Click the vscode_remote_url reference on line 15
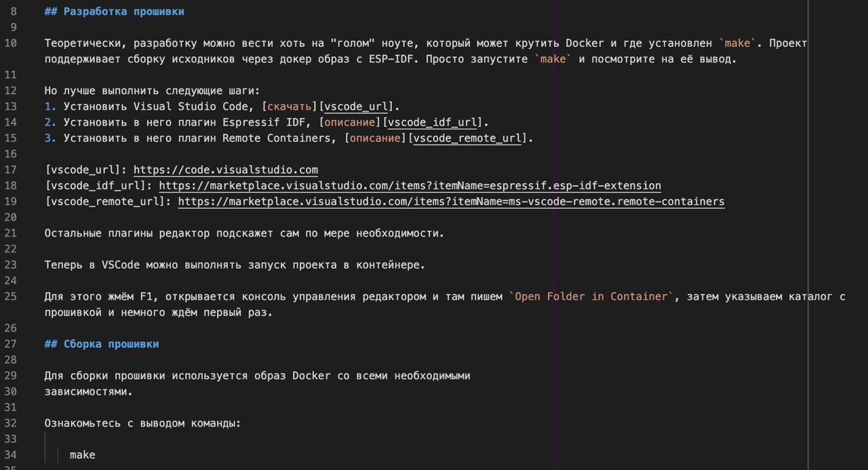 pos(467,138)
